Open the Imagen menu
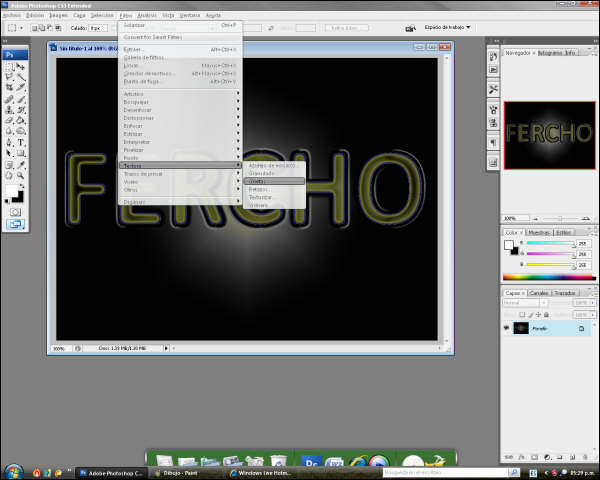Screen dimensions: 600x480 58,15
